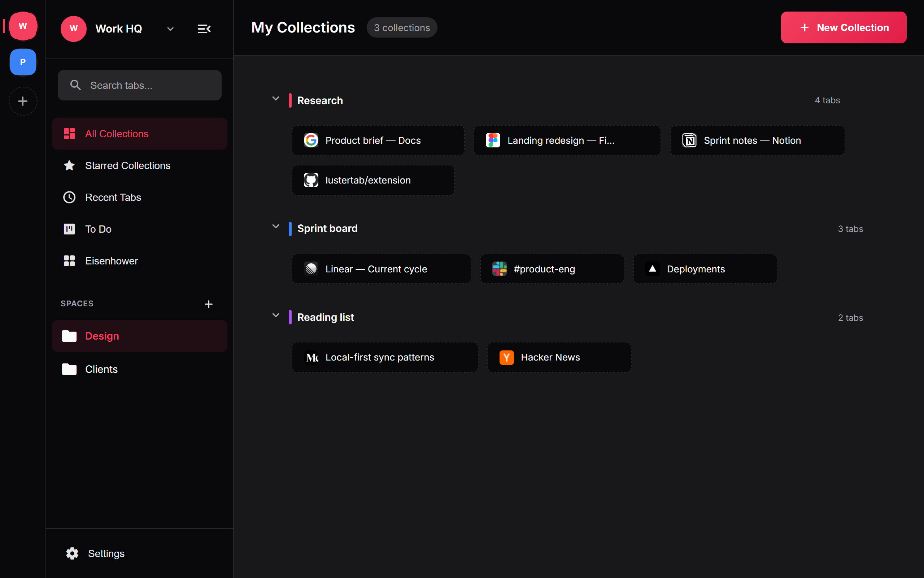
Task: Click the Notion icon on Sprint notes
Action: (x=689, y=140)
